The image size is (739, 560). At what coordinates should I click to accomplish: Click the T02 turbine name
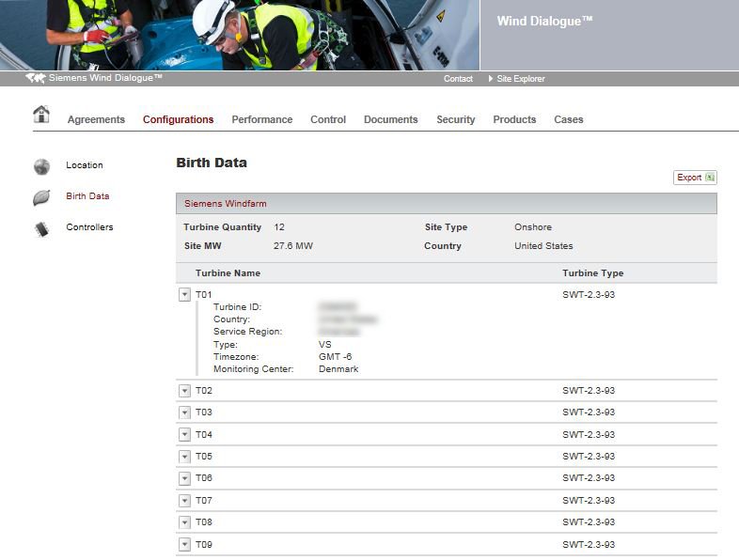204,391
